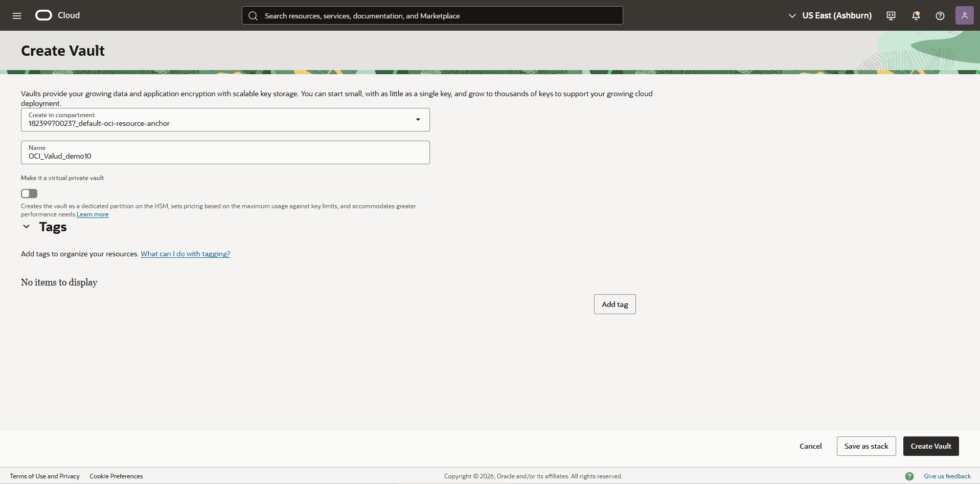Click the Tags section heading
This screenshot has width=980, height=484.
point(53,227)
